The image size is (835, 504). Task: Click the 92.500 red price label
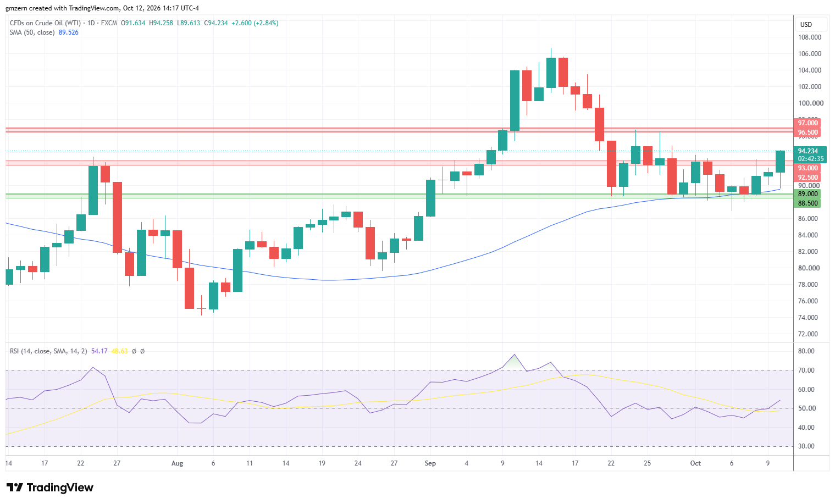[x=808, y=178]
